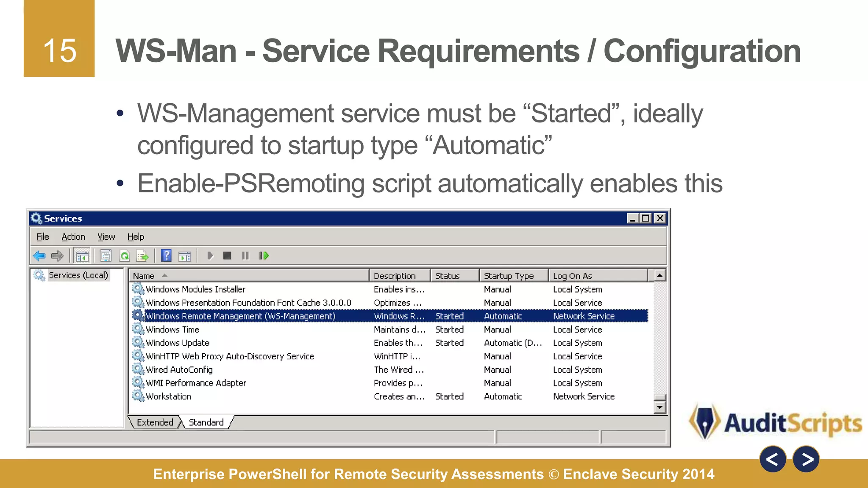Screen dimensions: 868x488
Task: Click the Started status of Workstation
Action: point(449,396)
